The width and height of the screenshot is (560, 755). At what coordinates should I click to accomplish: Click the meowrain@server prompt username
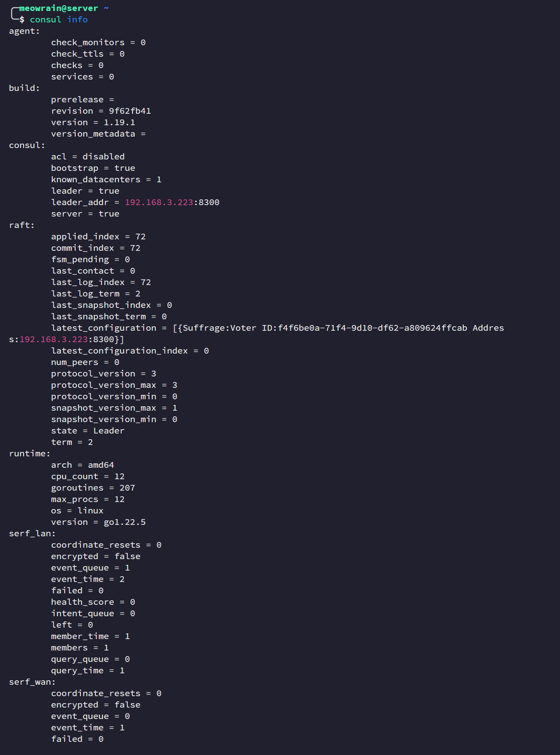tap(58, 8)
